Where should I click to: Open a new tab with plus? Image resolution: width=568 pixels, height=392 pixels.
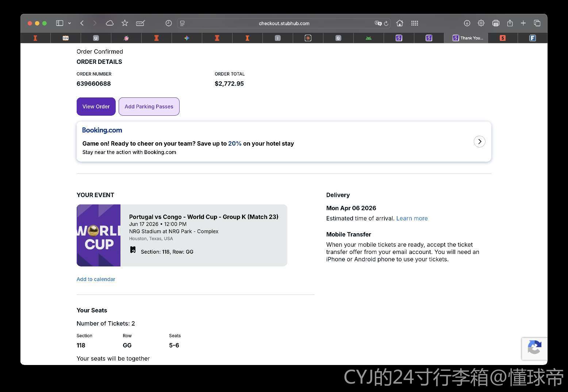[x=523, y=23]
